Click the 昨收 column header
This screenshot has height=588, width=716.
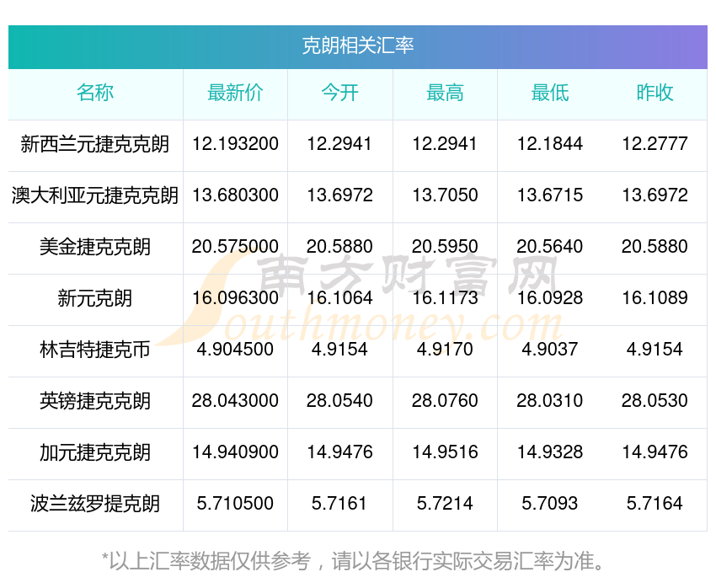655,93
